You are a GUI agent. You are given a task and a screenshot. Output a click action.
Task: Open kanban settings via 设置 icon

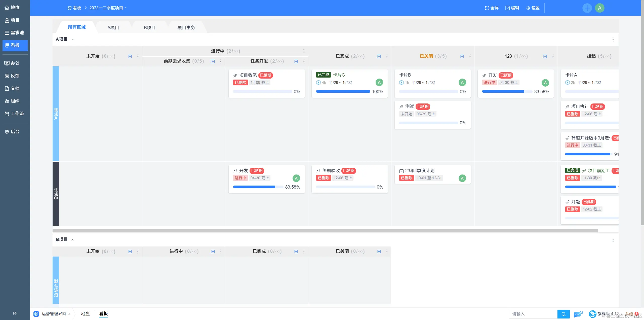(533, 8)
